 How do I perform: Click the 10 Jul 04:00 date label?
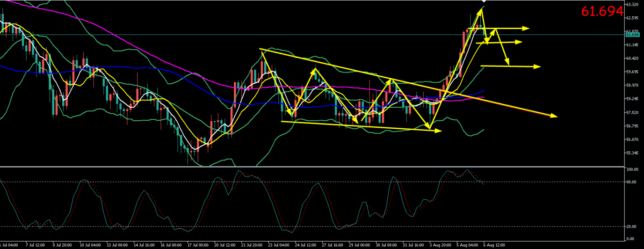tap(90, 245)
